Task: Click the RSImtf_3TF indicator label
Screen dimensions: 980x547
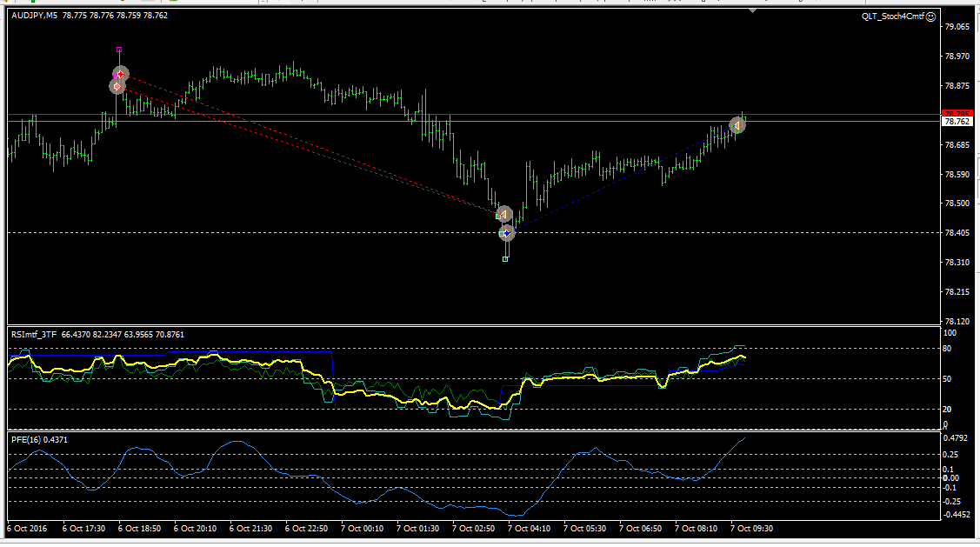Action: click(x=34, y=335)
